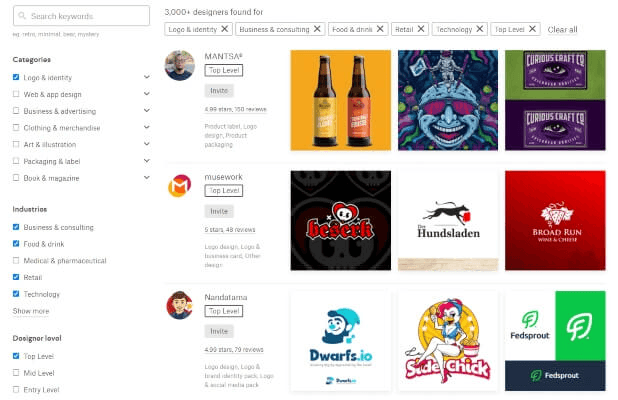Uncheck the Food & drink industry
The image size is (618, 400).
(16, 244)
